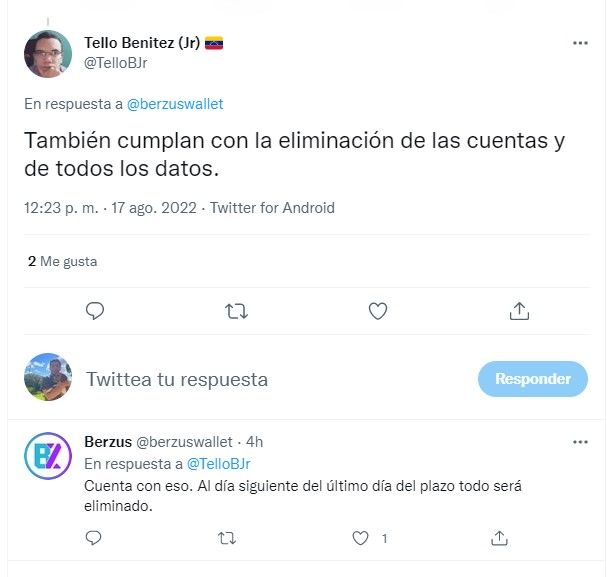Open the Berzus logo avatar
This screenshot has width=607, height=577.
pyautogui.click(x=48, y=456)
